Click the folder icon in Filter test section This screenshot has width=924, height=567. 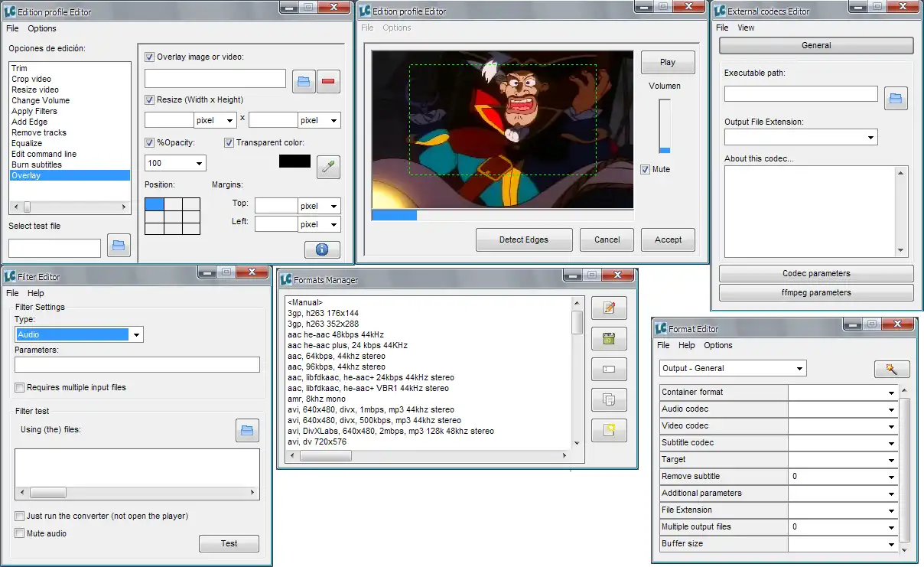pyautogui.click(x=246, y=431)
